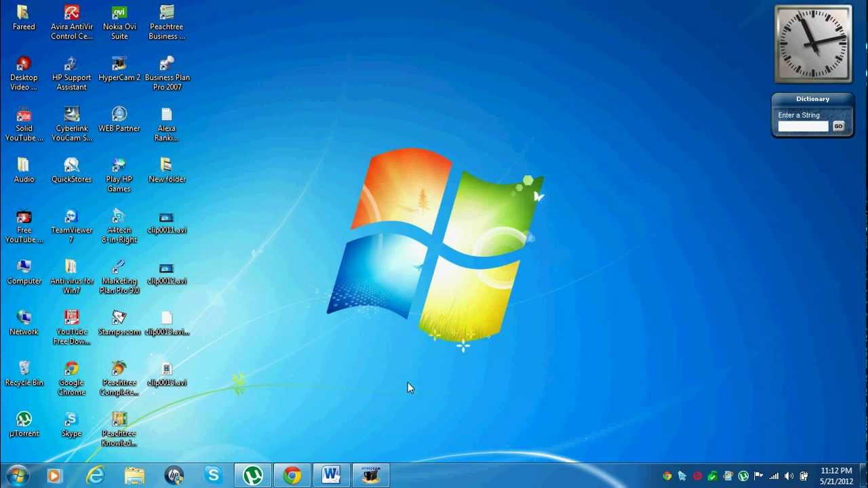Select the Skype desktop shortcut
Screen dimensions: 868x488
pos(71,425)
